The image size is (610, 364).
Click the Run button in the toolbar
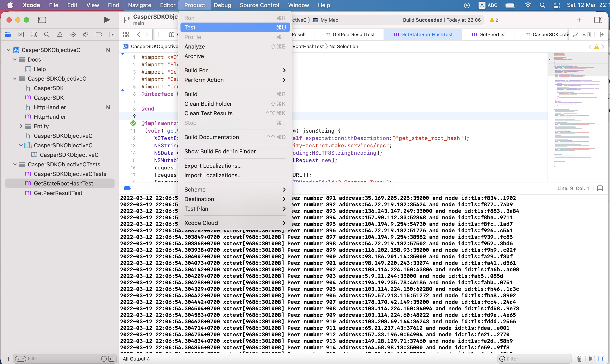click(x=106, y=20)
